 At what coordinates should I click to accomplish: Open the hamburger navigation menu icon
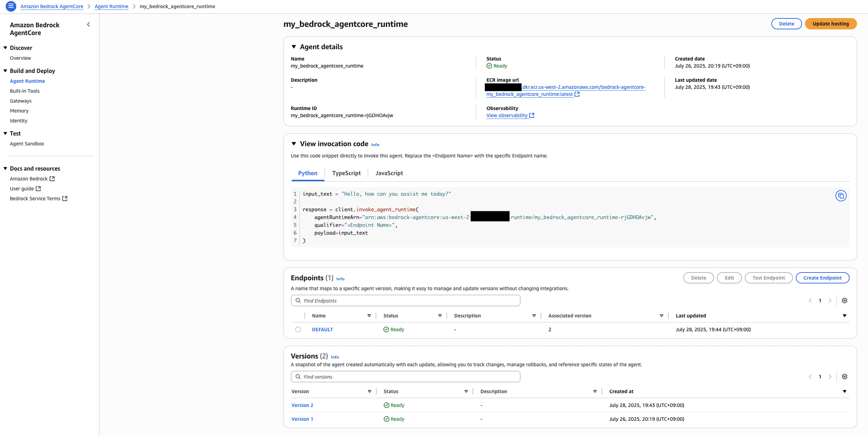[11, 6]
